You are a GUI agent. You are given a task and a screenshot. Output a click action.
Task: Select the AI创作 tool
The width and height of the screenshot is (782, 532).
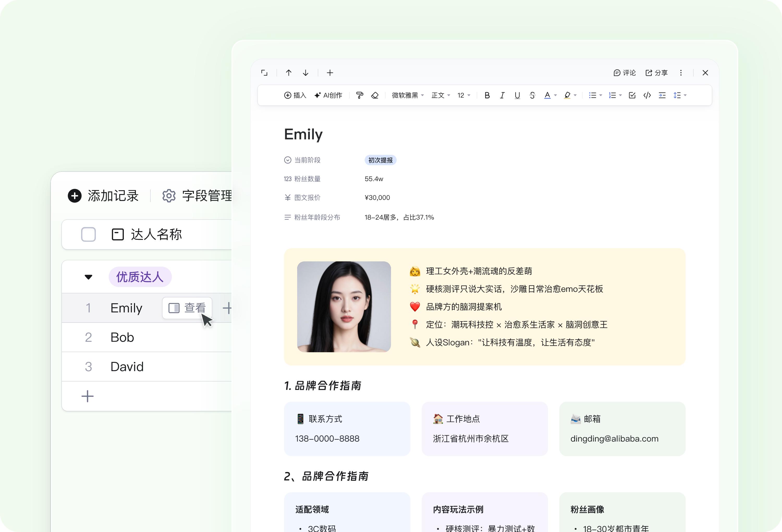328,95
